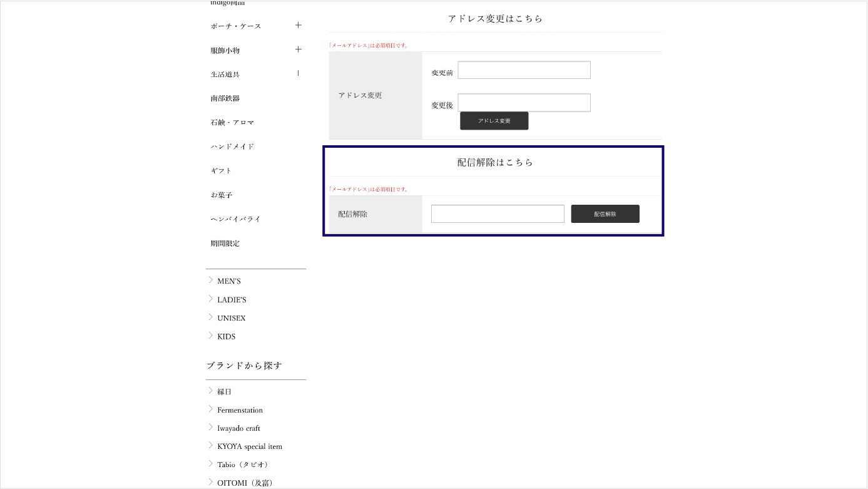Click the chevron icon beside LADIE'S
This screenshot has width=868, height=489.
click(211, 299)
